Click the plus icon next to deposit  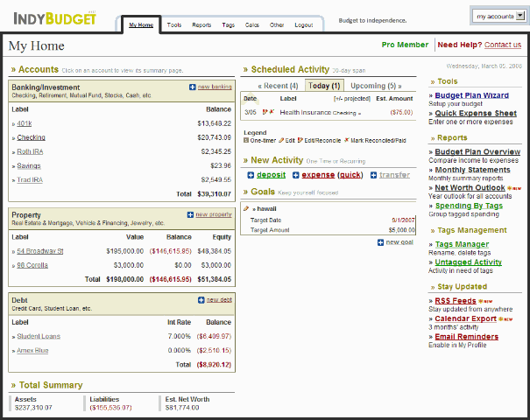pos(251,175)
